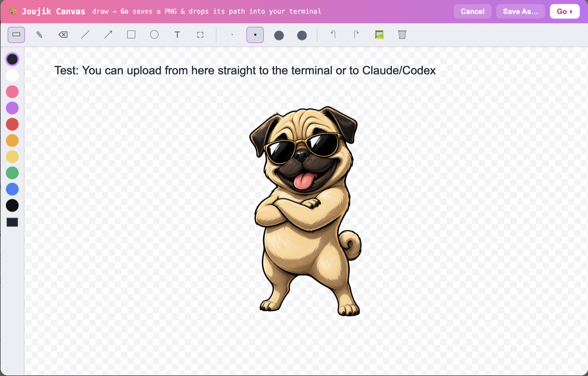
Task: Open the square custom color well
Action: (12, 222)
